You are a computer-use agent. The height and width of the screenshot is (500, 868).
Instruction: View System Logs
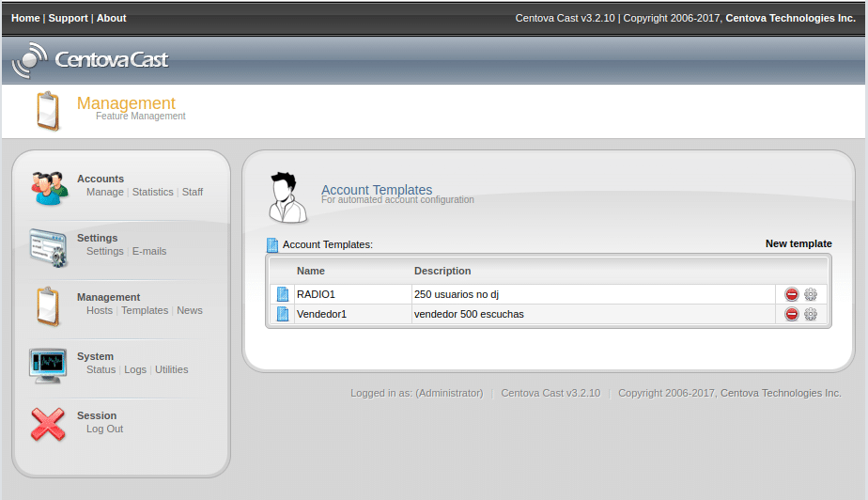point(135,370)
